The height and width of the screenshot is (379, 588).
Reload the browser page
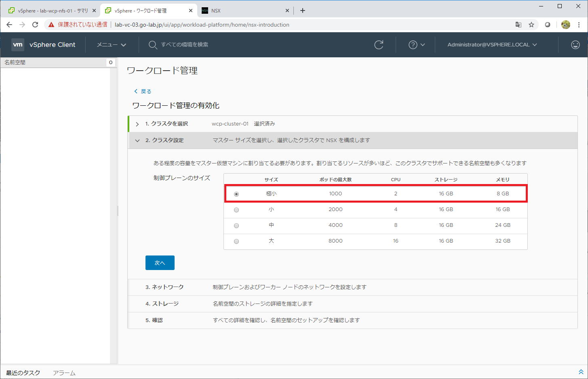(35, 25)
